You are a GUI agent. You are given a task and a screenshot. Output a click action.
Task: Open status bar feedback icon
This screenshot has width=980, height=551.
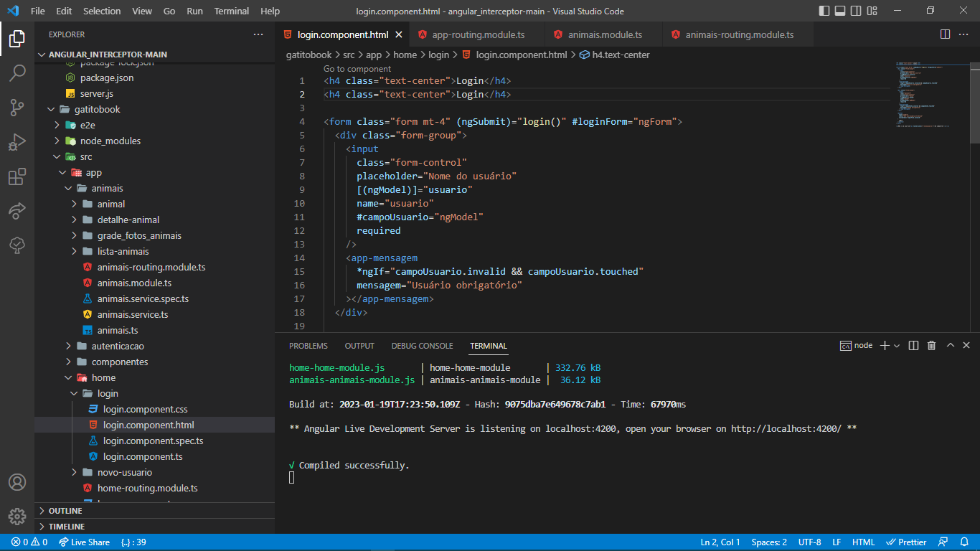coord(943,542)
